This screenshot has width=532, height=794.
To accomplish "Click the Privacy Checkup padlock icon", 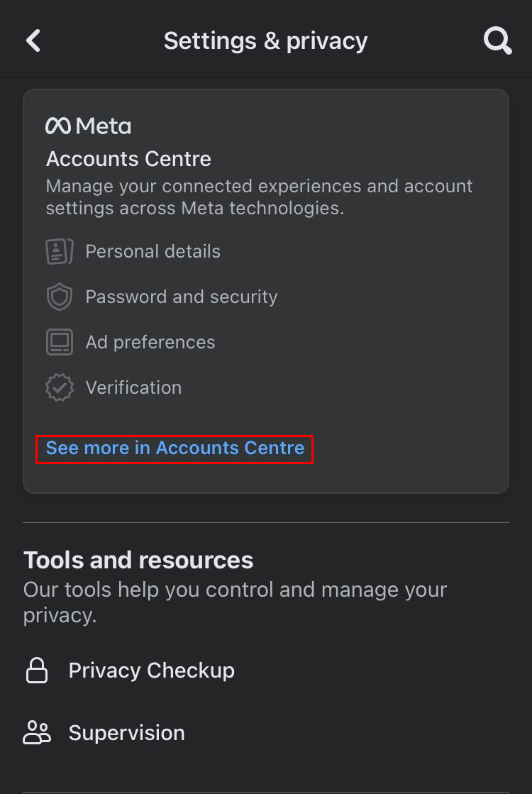I will pyautogui.click(x=37, y=671).
